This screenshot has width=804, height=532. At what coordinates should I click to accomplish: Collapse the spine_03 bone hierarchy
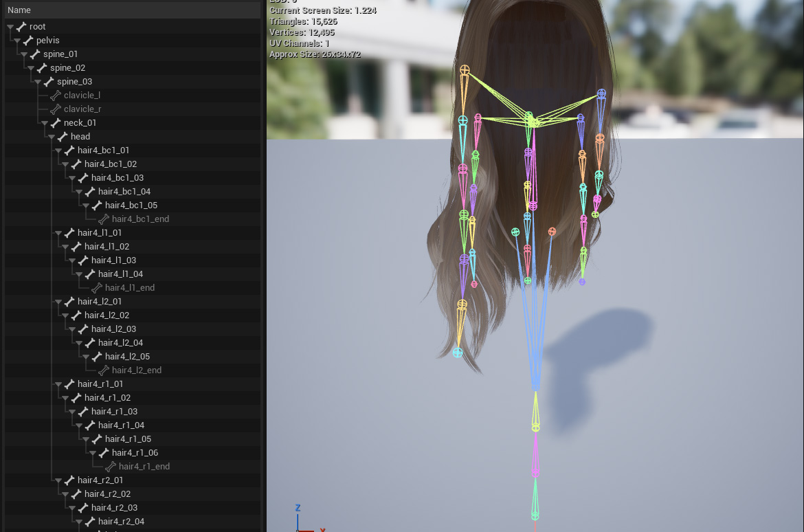(38, 82)
